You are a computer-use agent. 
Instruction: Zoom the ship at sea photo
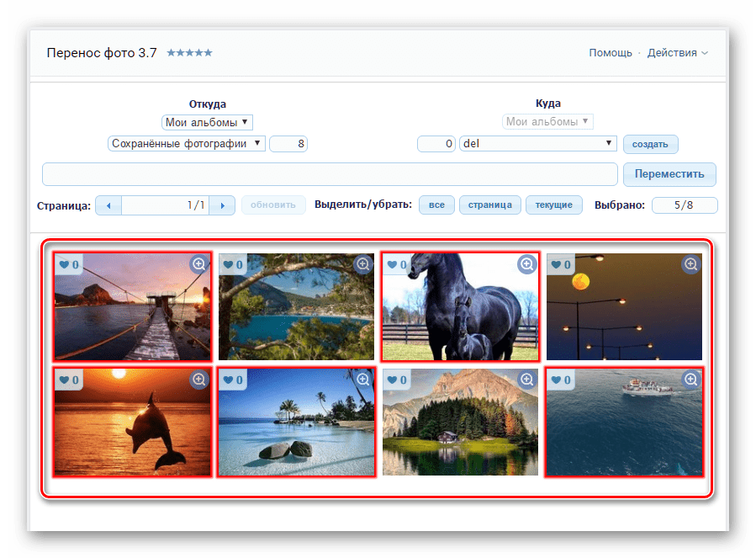[x=691, y=380]
